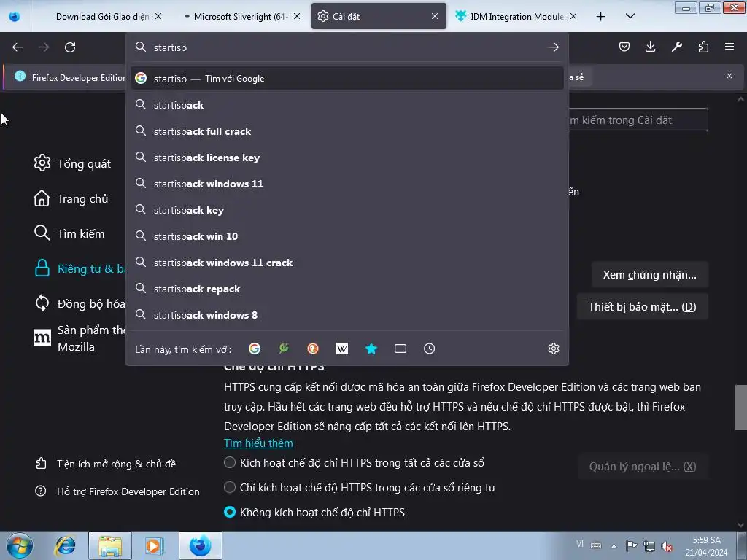Open Windows Explorer from the taskbar
The height and width of the screenshot is (560, 747).
click(110, 545)
